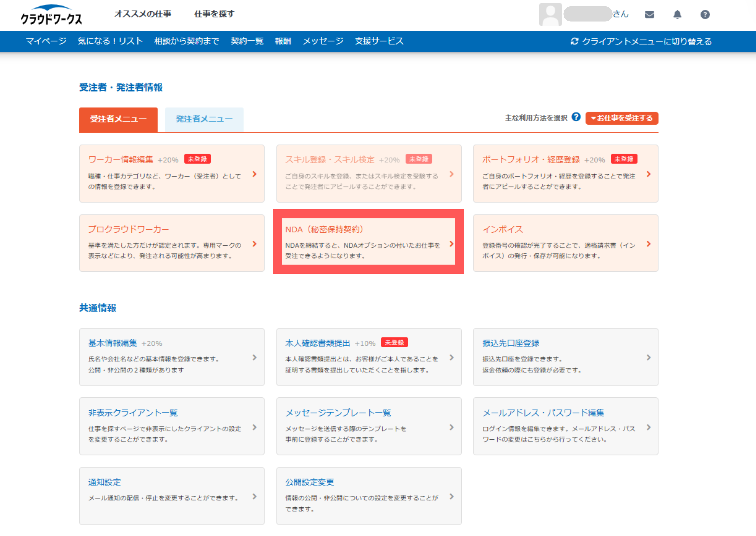Click the 未登録 badge on ポートフォリオ・経歴登録
Image resolution: width=756 pixels, height=536 pixels.
point(624,159)
